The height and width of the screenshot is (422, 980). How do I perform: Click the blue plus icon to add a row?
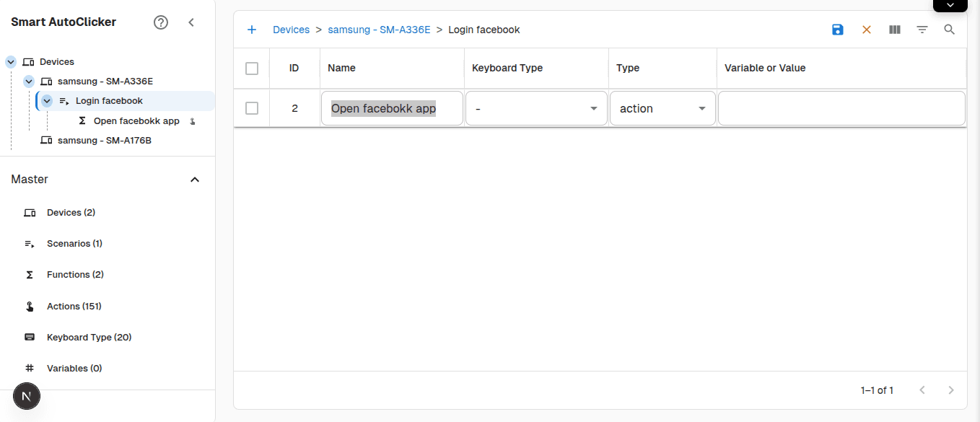click(x=252, y=30)
